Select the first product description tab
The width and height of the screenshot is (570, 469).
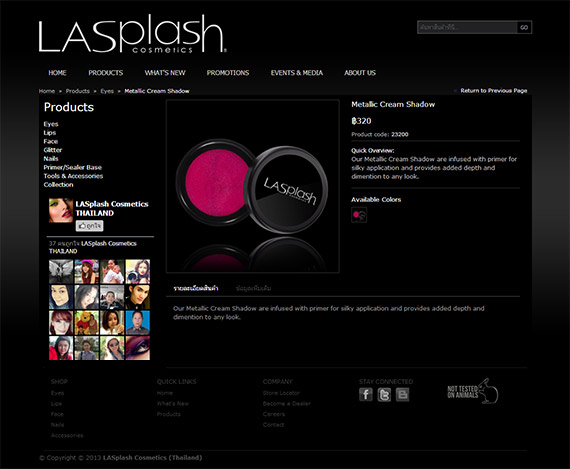point(196,288)
